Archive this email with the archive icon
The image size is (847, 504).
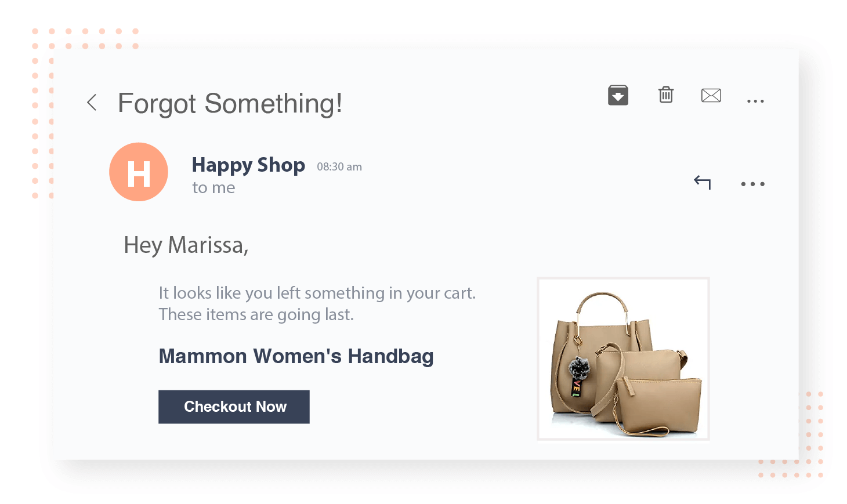click(618, 95)
